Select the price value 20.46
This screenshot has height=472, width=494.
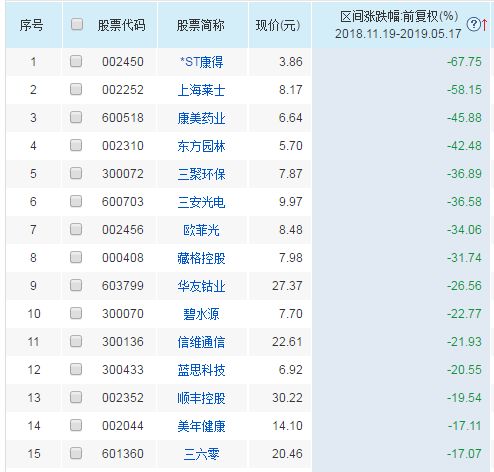click(x=287, y=454)
